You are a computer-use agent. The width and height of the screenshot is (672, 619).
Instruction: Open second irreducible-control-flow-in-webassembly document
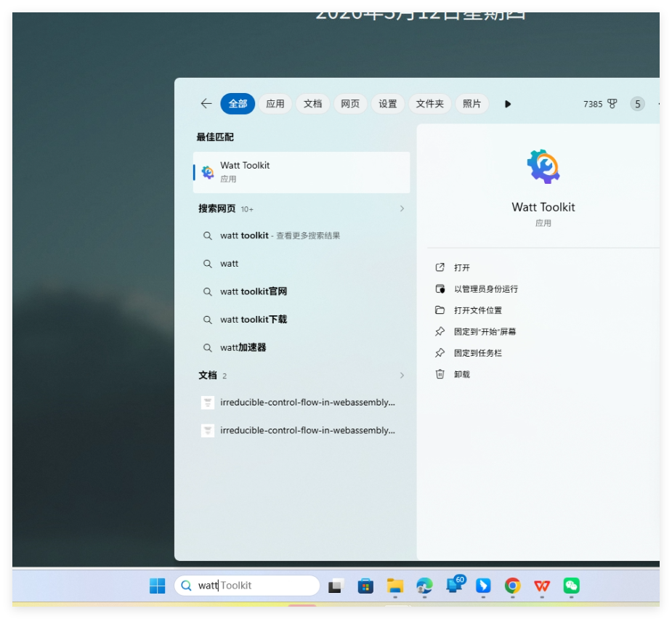point(301,430)
